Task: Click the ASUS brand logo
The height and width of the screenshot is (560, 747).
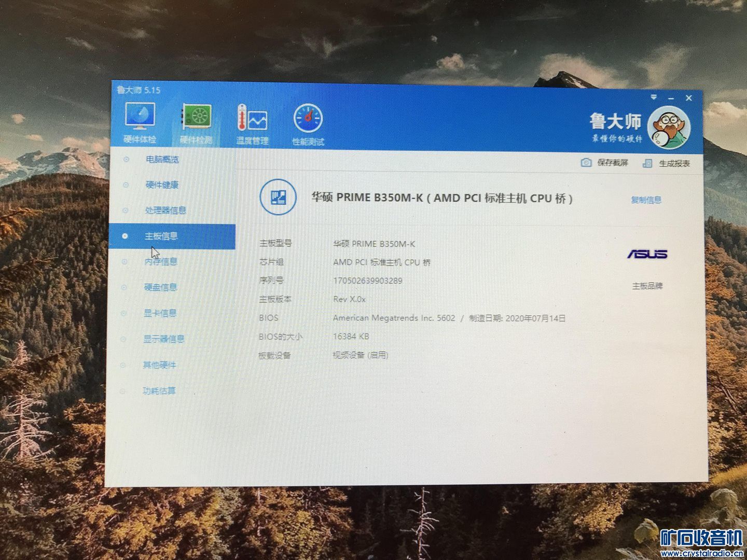Action: (647, 254)
